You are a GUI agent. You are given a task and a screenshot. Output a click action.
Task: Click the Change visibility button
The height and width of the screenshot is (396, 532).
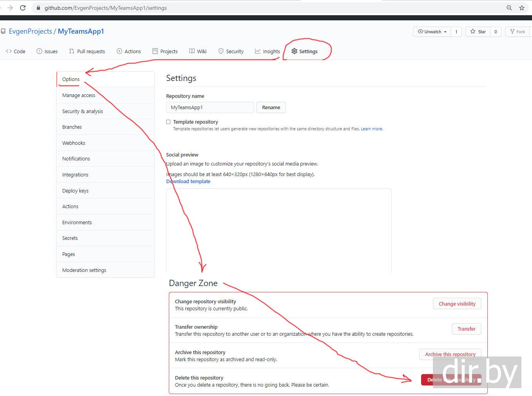457,304
